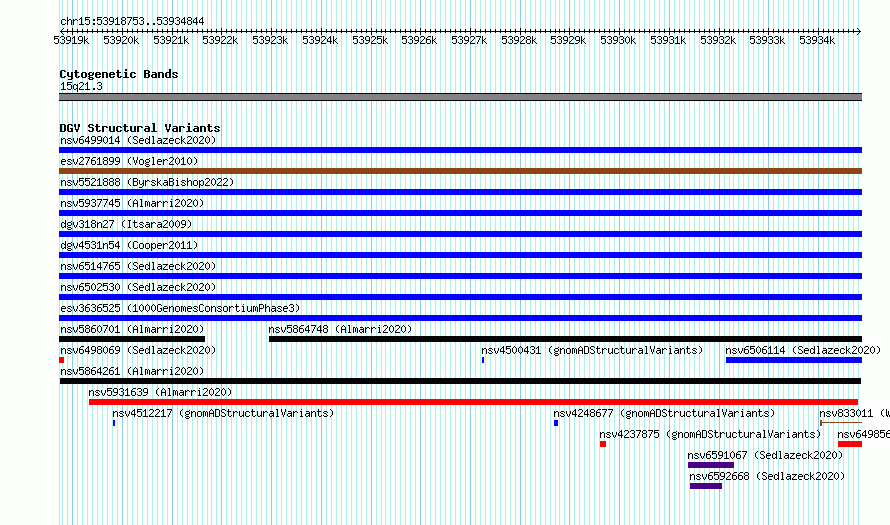Click the chr15:53918753..53934844 region label

(x=132, y=22)
